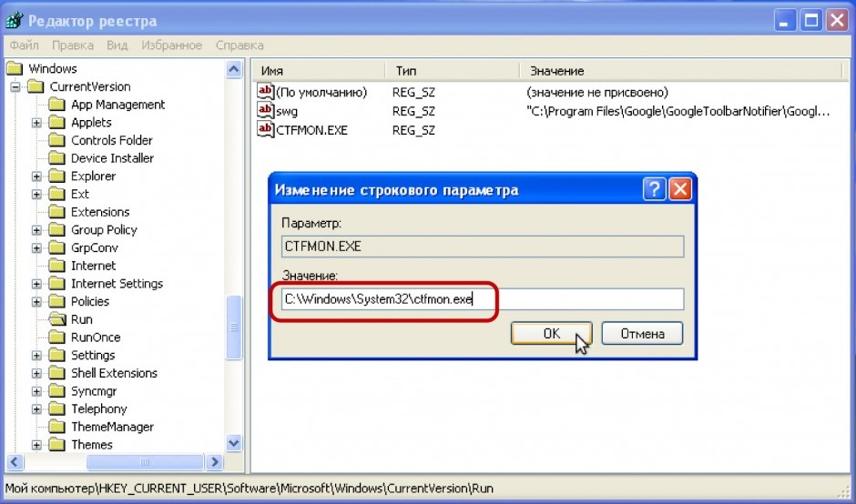The image size is (856, 504).
Task: Expand the Telephony tree node
Action: coord(36,409)
